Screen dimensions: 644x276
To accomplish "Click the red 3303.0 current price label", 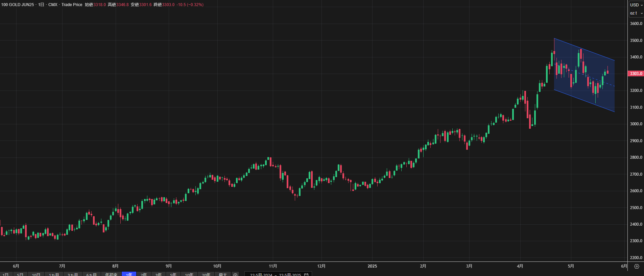I will pos(636,73).
